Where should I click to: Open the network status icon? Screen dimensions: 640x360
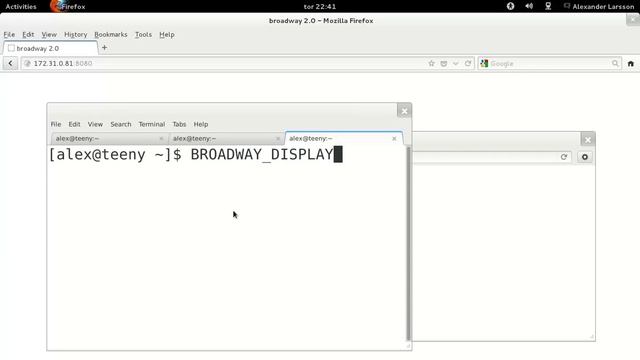pos(548,6)
